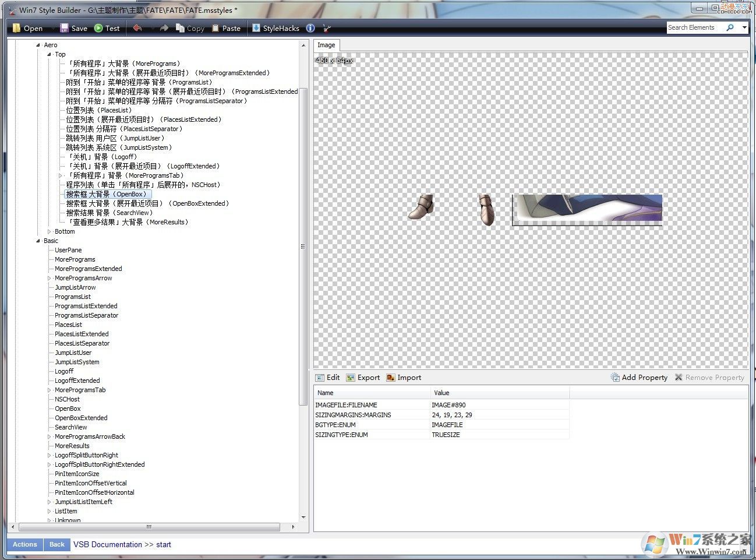
Task: Click the red Undo arrow icon
Action: click(x=137, y=28)
